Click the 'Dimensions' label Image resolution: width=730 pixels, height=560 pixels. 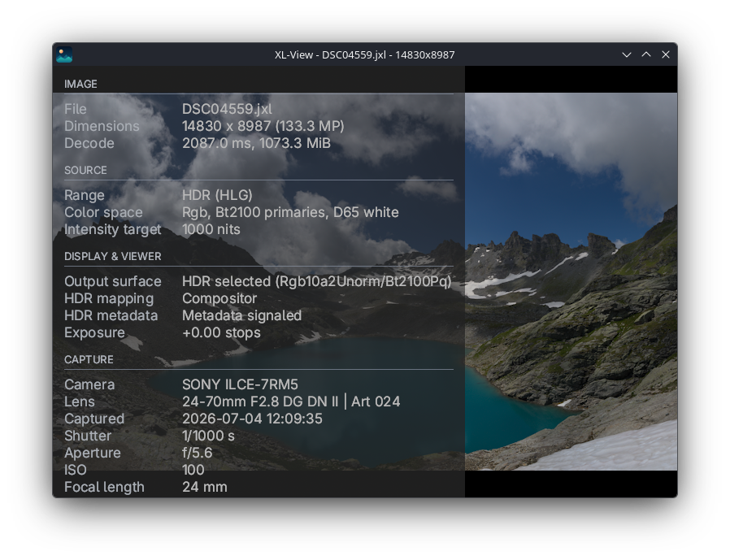click(102, 126)
